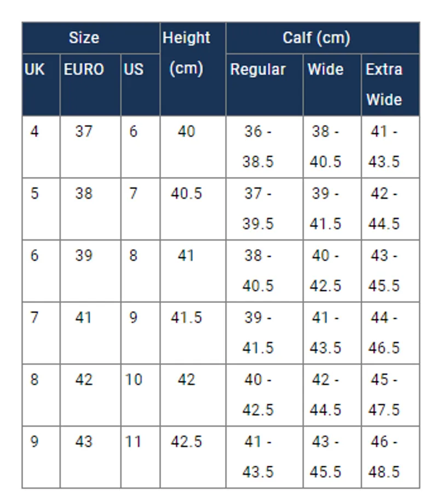Select the US column header
The height and width of the screenshot is (504, 438).
pos(140,85)
